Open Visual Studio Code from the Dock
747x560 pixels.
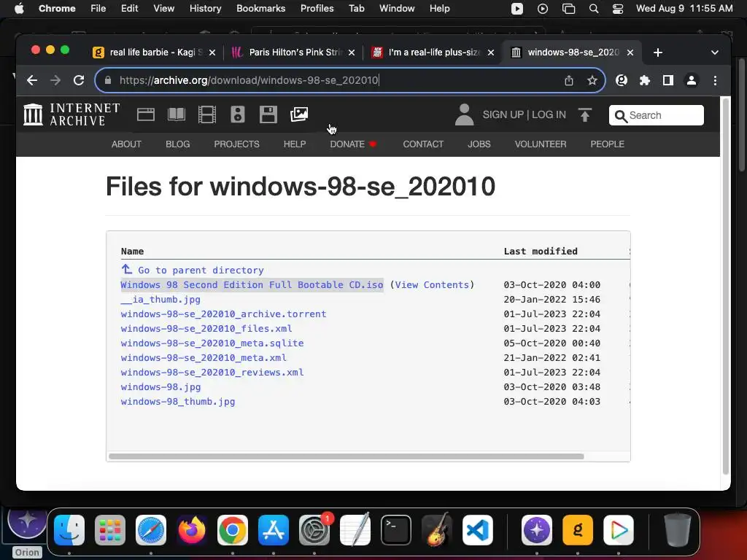(477, 530)
